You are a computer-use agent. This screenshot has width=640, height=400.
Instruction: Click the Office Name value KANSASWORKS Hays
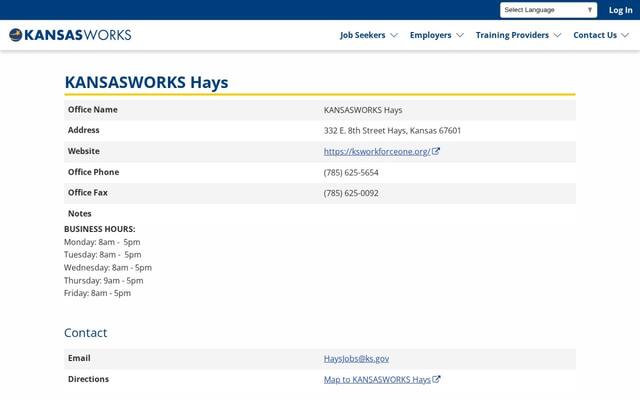click(363, 110)
